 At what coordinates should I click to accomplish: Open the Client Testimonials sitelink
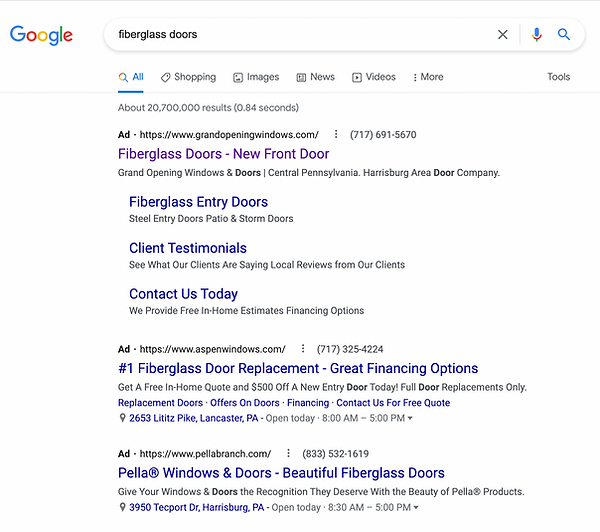click(x=188, y=248)
